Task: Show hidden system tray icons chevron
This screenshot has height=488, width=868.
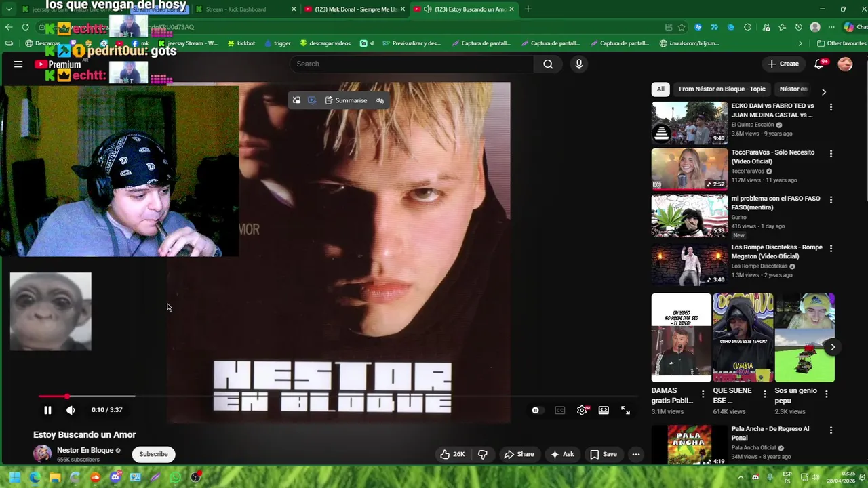Action: [741, 477]
